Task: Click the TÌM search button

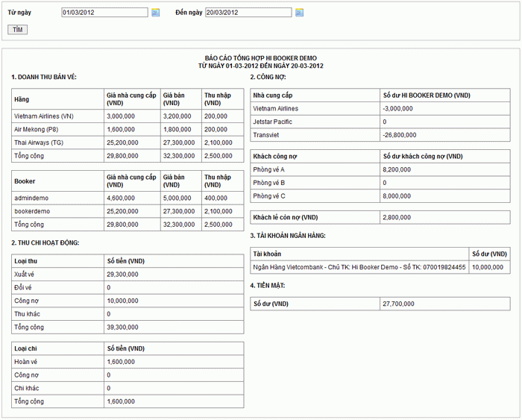Action: (18, 30)
